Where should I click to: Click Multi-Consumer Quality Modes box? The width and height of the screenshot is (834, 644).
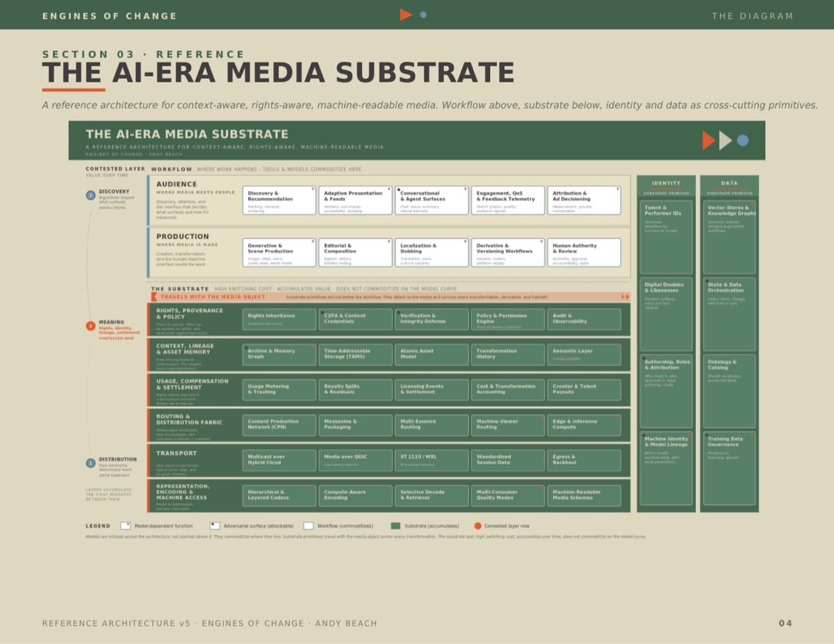(508, 495)
